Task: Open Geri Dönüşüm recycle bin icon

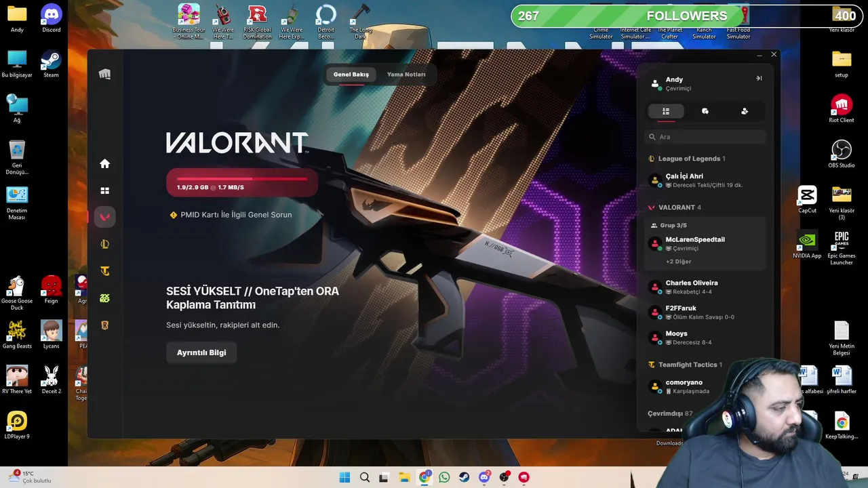Action: pos(17,157)
